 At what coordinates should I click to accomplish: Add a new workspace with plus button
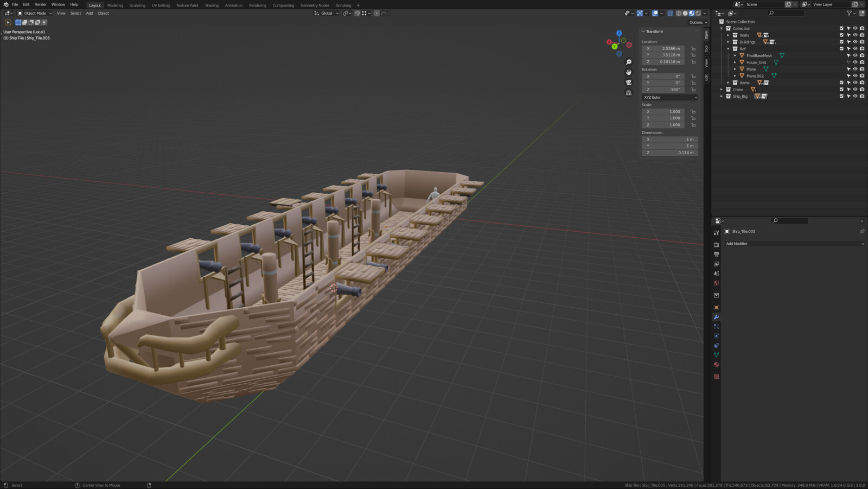pos(358,5)
